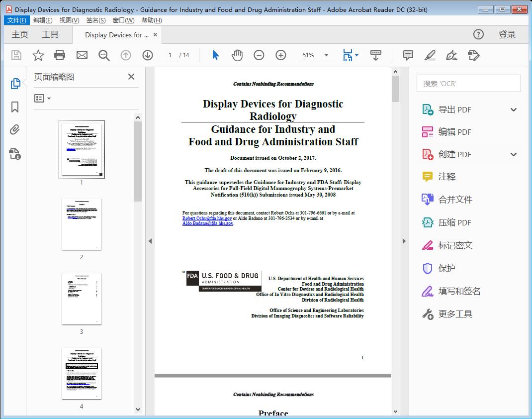Select the Highlight text tool
The height and width of the screenshot is (419, 532).
point(430,55)
